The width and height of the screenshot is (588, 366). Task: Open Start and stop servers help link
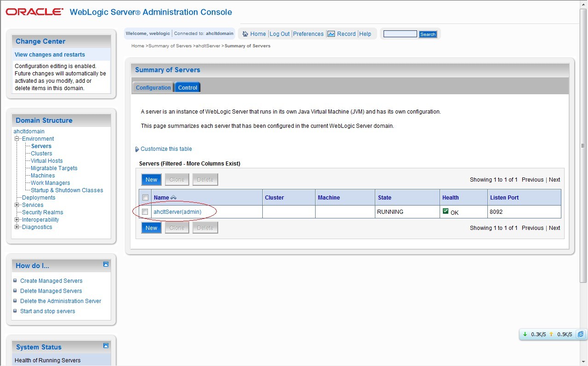pos(48,311)
